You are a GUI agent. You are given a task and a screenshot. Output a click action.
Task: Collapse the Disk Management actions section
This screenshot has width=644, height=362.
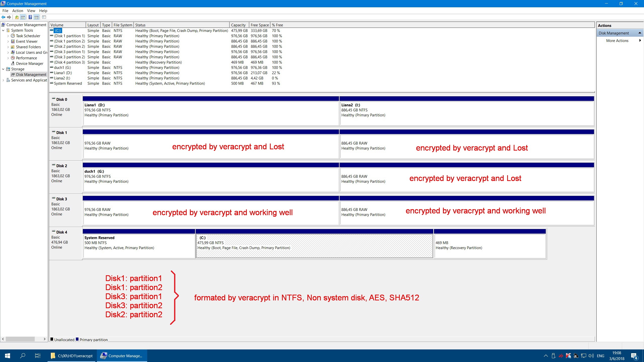pos(639,33)
